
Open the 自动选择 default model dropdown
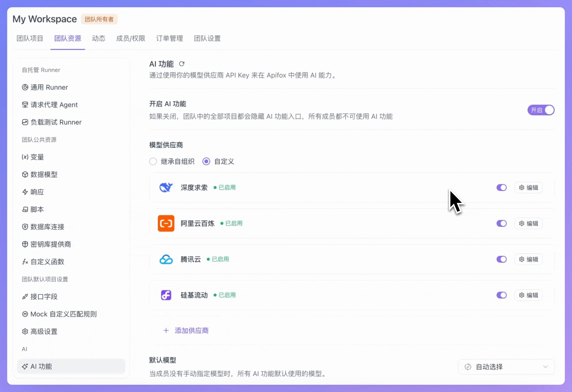click(506, 367)
